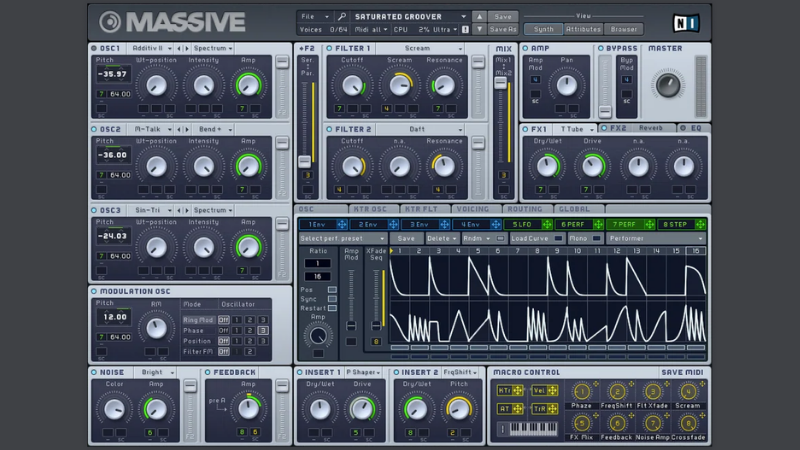Screen dimensions: 800x450
Task: Open FX1 T Tube effect dropdown
Action: coord(576,129)
